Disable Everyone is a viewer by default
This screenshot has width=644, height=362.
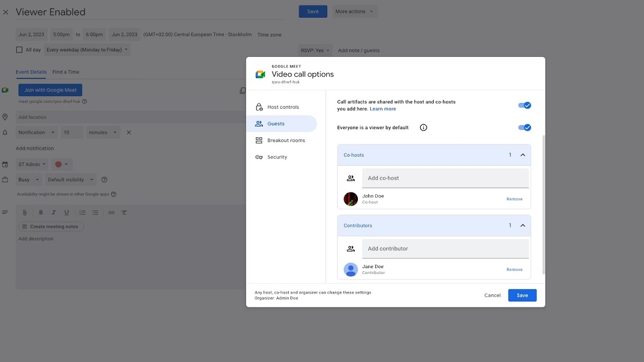525,127
